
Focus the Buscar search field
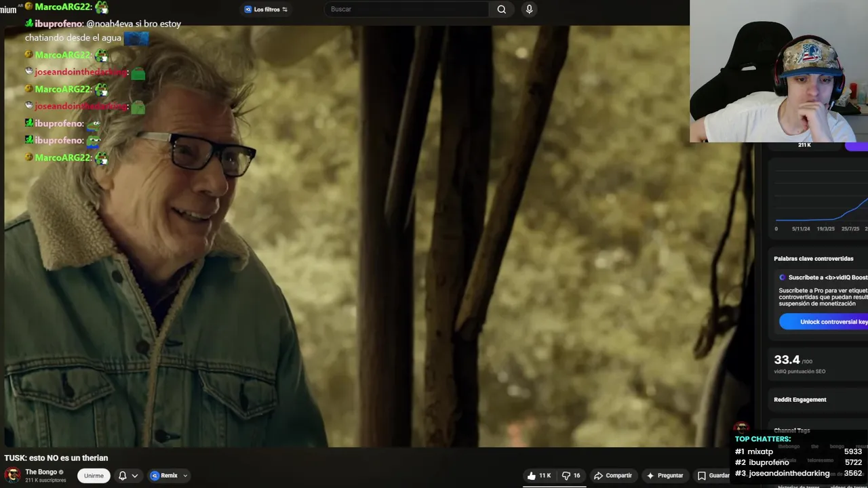[407, 9]
